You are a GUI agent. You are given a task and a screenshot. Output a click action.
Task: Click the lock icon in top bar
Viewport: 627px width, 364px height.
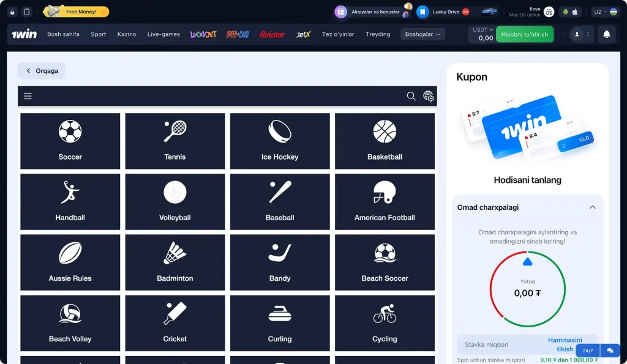pyautogui.click(x=12, y=12)
